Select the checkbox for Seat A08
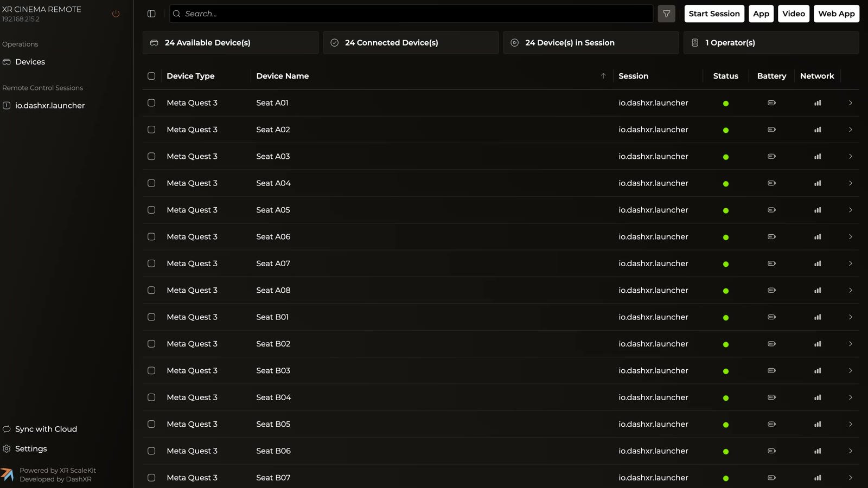The image size is (868, 488). 151,290
